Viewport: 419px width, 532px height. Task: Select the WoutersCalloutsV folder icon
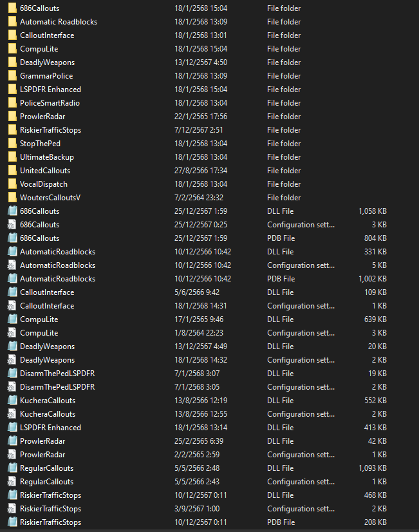pos(12,198)
